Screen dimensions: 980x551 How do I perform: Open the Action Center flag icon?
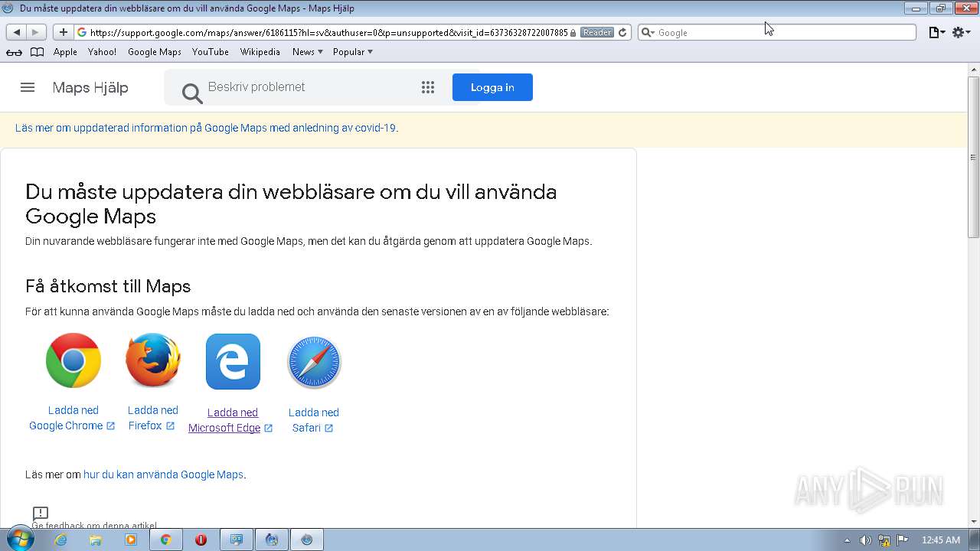coord(903,540)
